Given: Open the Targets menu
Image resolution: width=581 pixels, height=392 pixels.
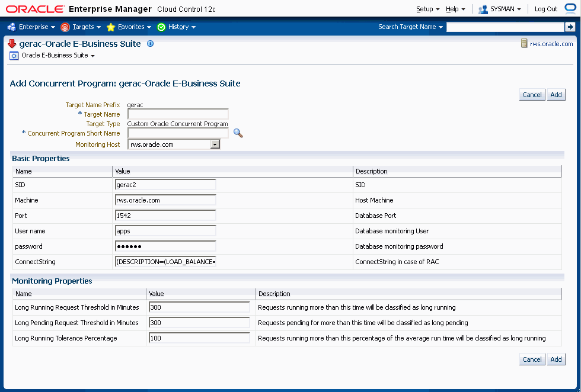Looking at the screenshot, I should (87, 27).
